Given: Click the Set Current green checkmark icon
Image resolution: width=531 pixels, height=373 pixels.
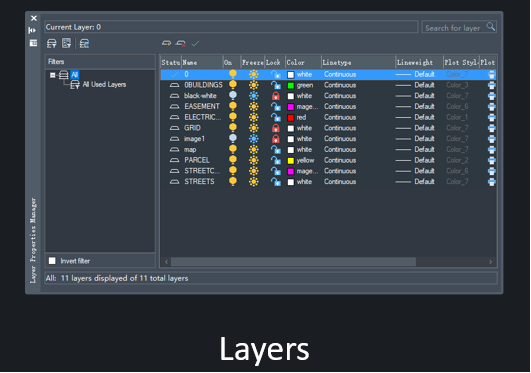Looking at the screenshot, I should tap(195, 43).
